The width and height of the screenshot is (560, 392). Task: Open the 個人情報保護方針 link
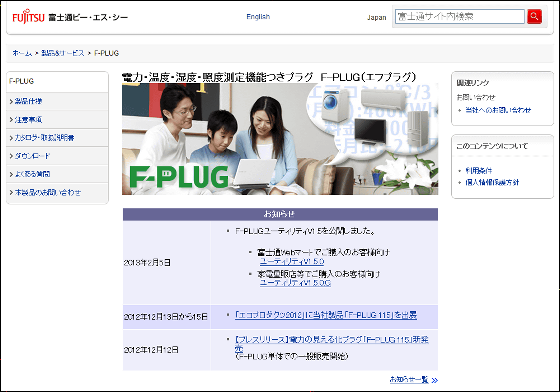[x=492, y=182]
